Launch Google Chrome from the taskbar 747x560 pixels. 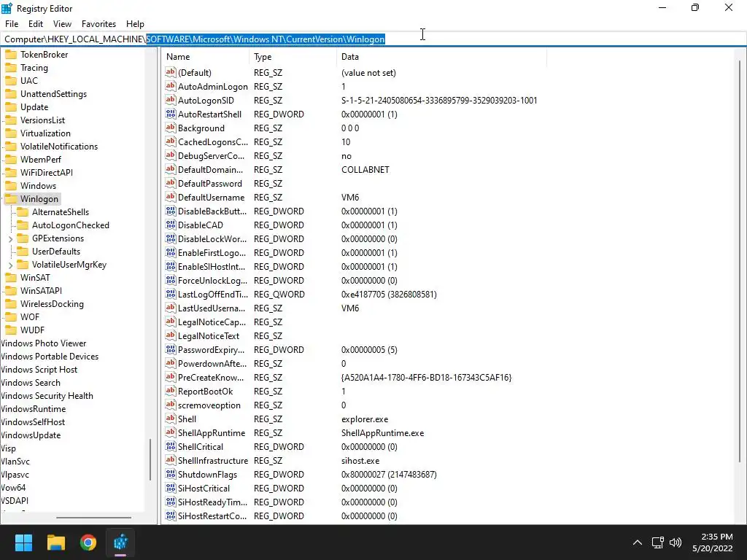coord(88,542)
